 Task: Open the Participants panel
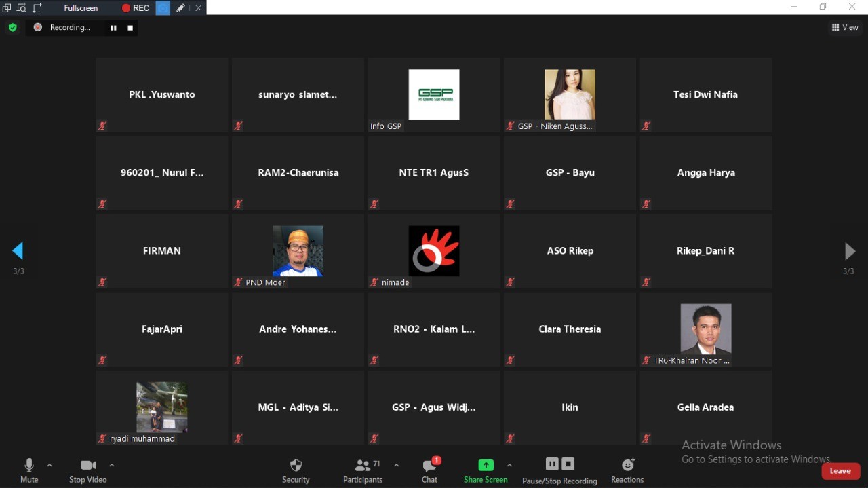point(363,470)
